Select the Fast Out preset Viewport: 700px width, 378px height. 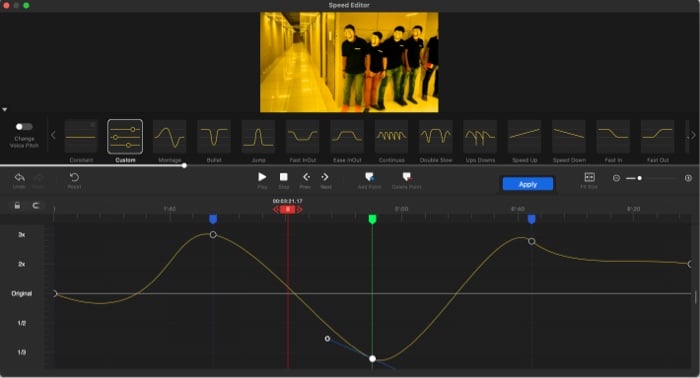[x=658, y=137]
